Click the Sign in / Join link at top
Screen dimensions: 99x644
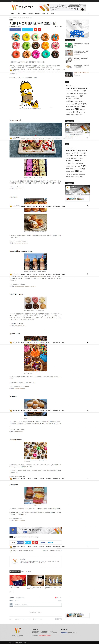[22, 1]
